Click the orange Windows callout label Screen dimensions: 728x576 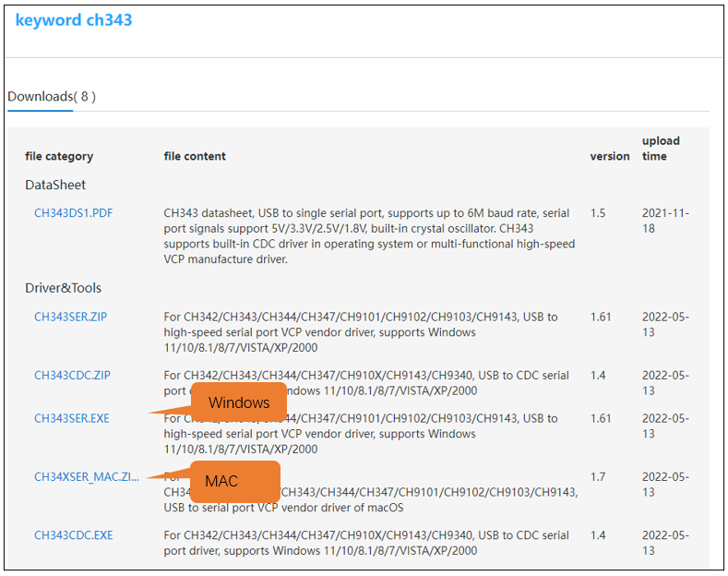239,402
